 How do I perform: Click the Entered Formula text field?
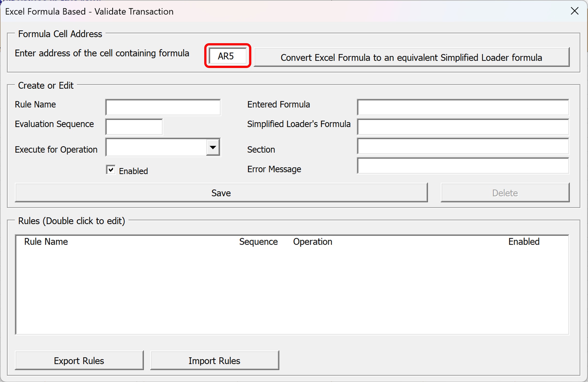463,107
